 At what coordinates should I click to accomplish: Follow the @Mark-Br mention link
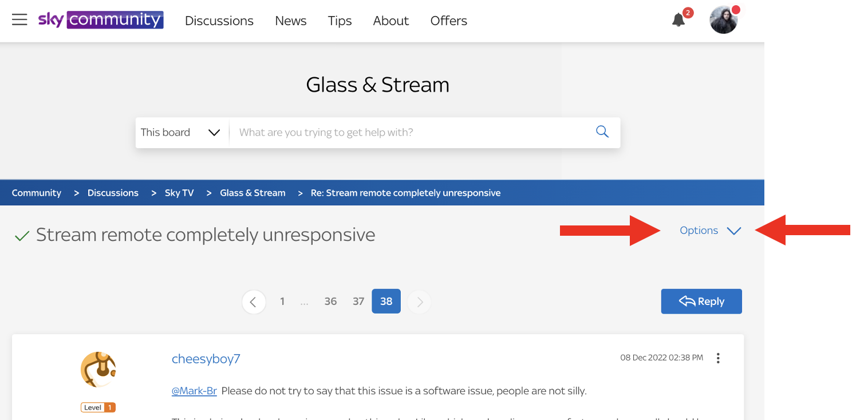click(194, 391)
